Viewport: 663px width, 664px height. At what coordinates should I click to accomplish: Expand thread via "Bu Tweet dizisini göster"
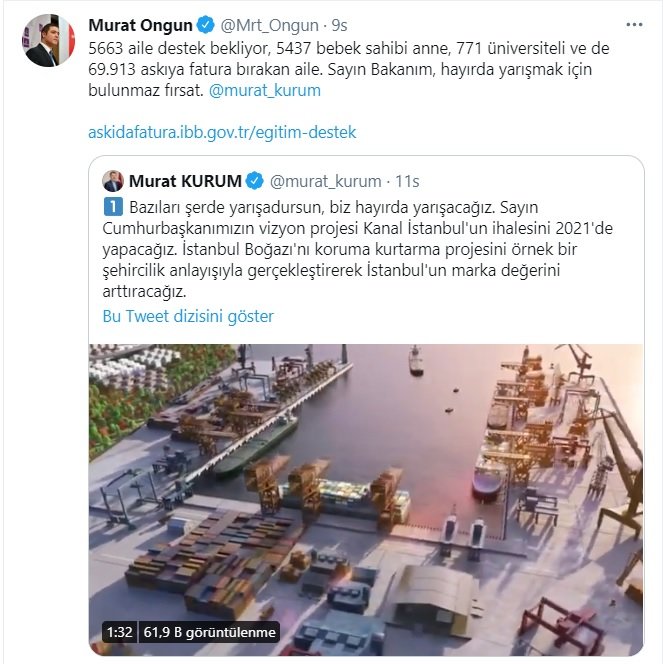tap(188, 316)
